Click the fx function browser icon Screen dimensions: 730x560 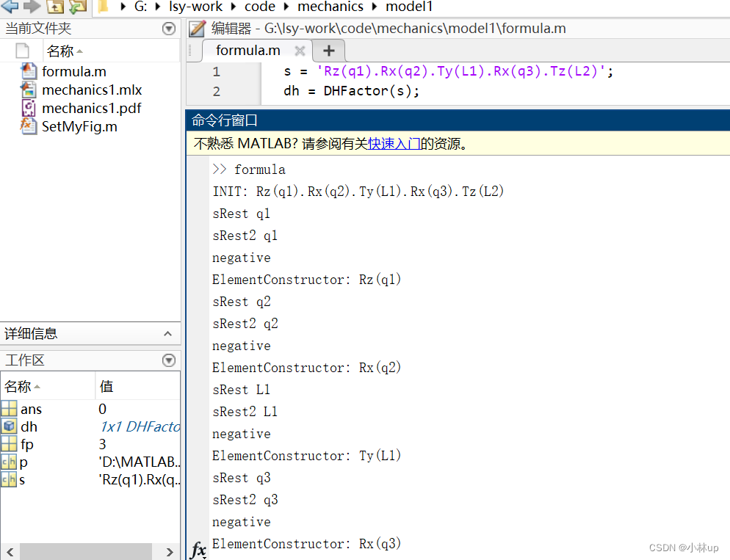[198, 549]
